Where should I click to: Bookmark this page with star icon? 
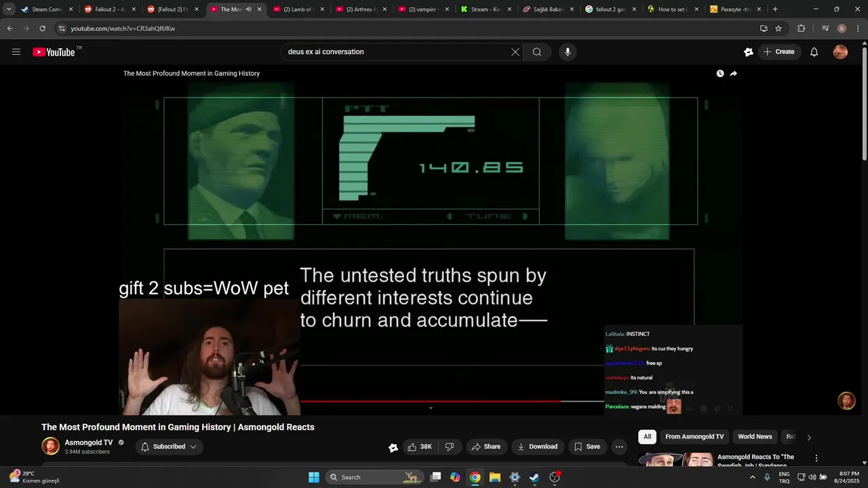[x=778, y=28]
